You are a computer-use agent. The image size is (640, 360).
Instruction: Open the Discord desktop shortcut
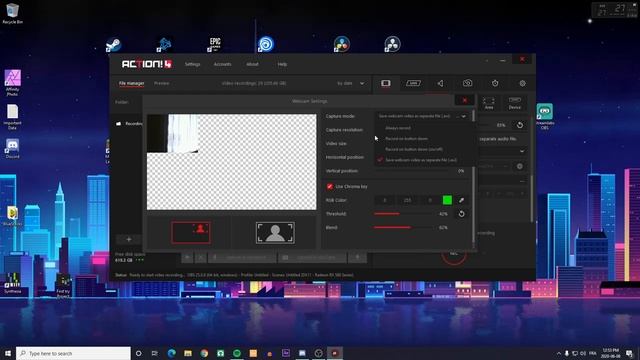(x=12, y=149)
